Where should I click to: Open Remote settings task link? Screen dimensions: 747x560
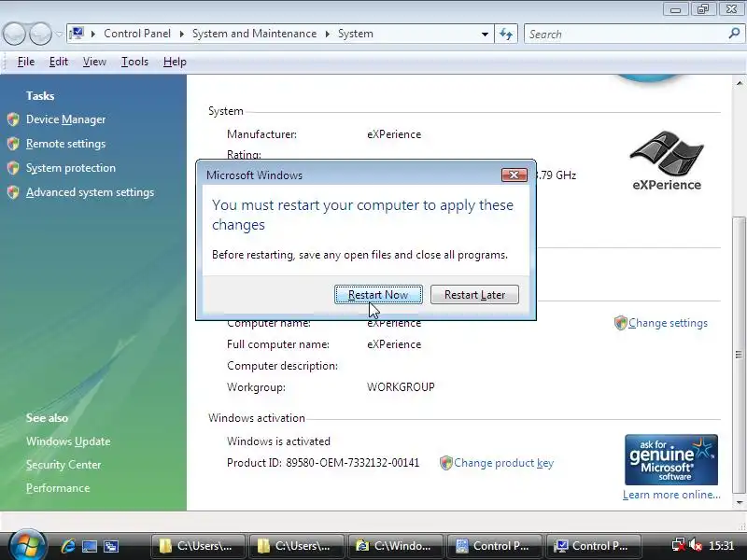(65, 144)
